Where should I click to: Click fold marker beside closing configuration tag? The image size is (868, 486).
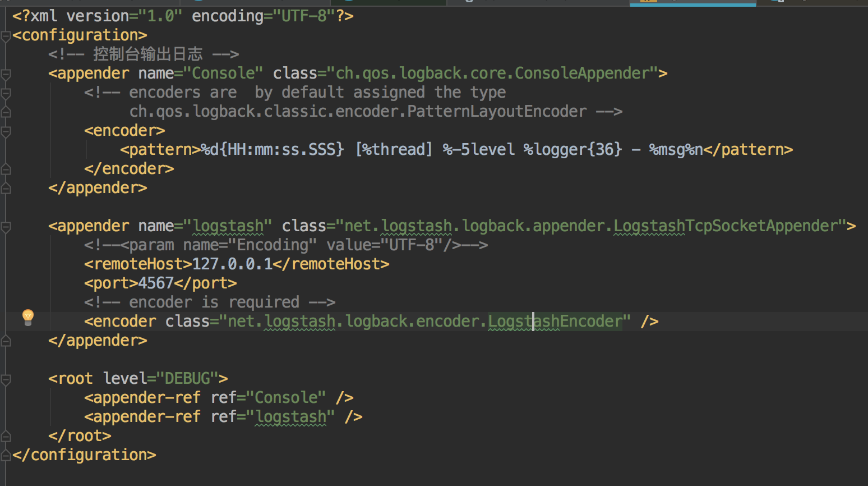6,455
